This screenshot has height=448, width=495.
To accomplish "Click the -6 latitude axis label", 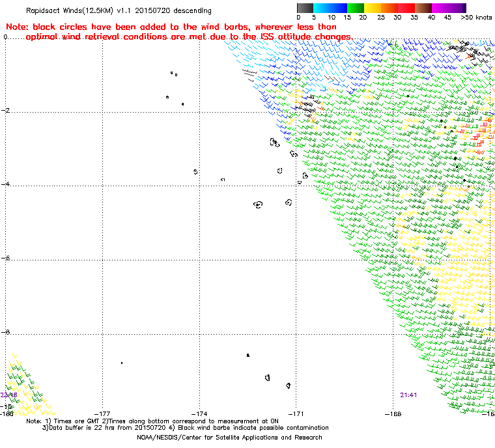I will [x=5, y=258].
